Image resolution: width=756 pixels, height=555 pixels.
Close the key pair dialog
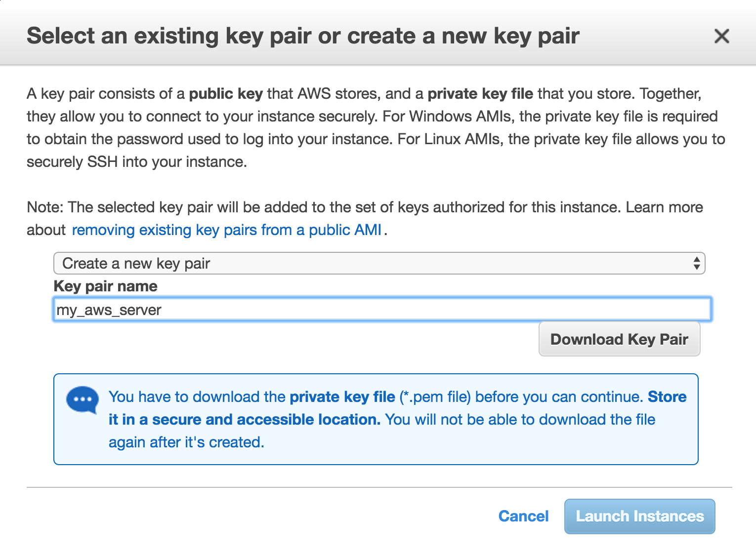click(x=721, y=36)
